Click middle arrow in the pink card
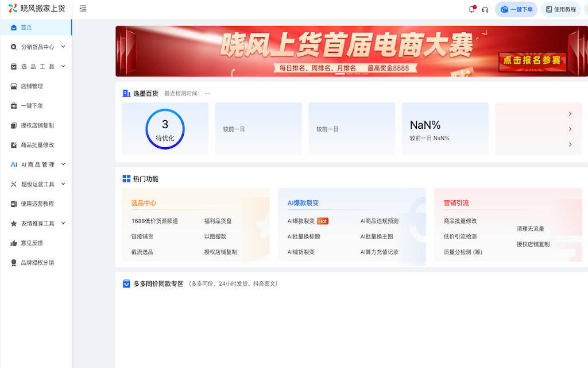588x368 pixels. 570,129
